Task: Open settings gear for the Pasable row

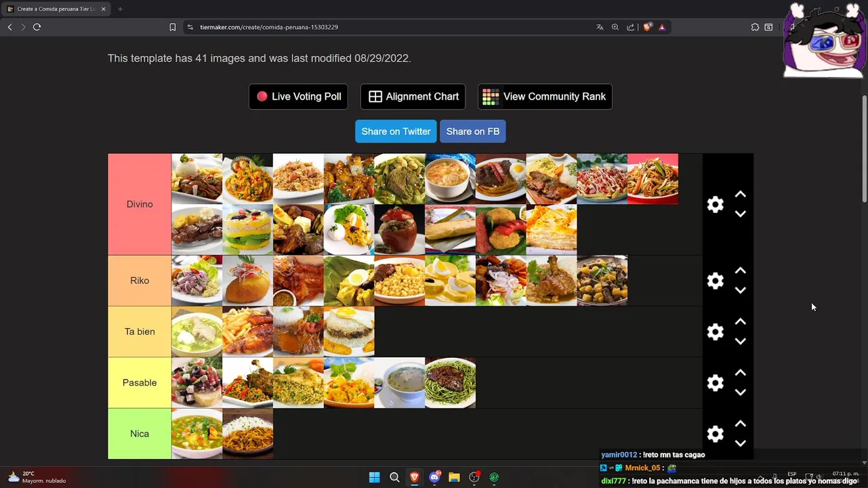Action: [715, 383]
